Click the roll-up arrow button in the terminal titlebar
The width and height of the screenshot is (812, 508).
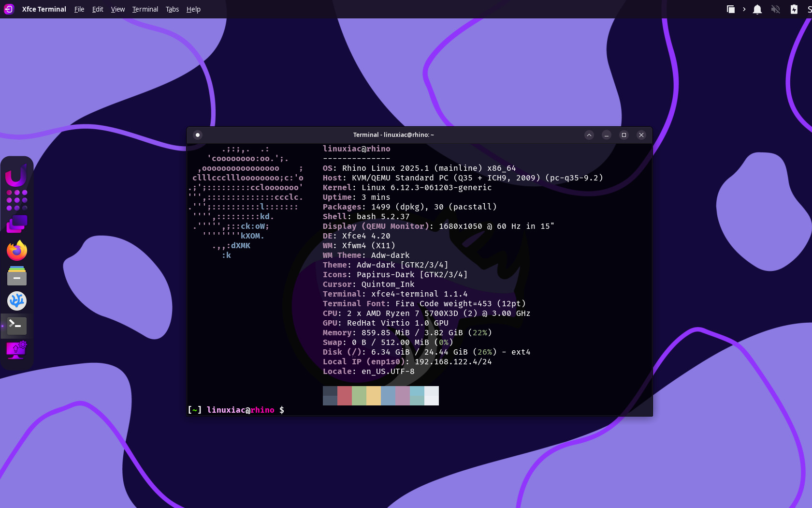(x=589, y=135)
